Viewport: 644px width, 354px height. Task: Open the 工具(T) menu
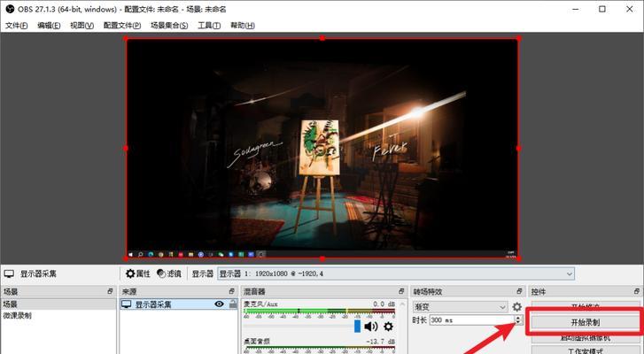[209, 26]
